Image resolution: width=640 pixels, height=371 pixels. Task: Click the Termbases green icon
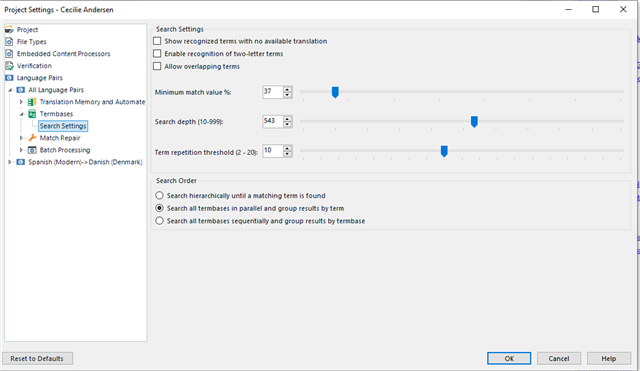point(32,114)
